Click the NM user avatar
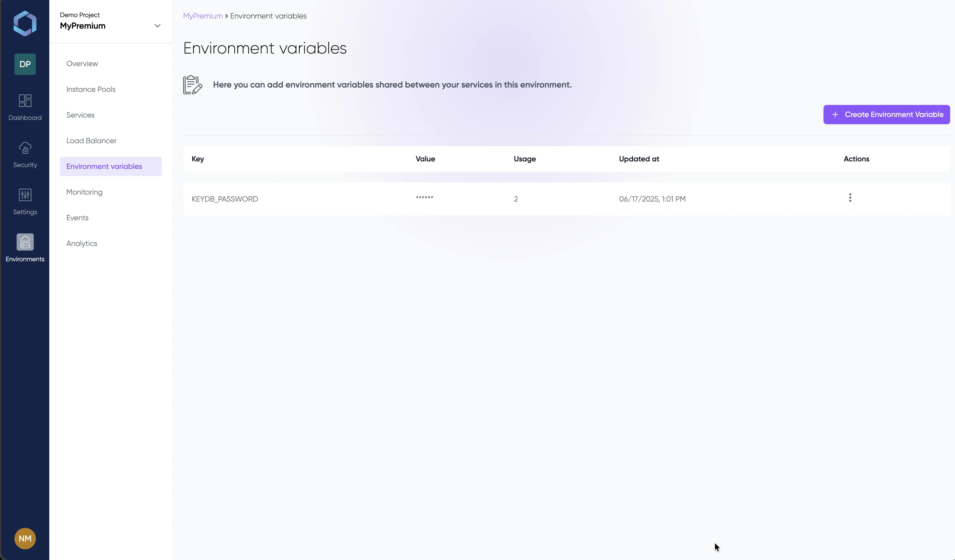 tap(25, 538)
